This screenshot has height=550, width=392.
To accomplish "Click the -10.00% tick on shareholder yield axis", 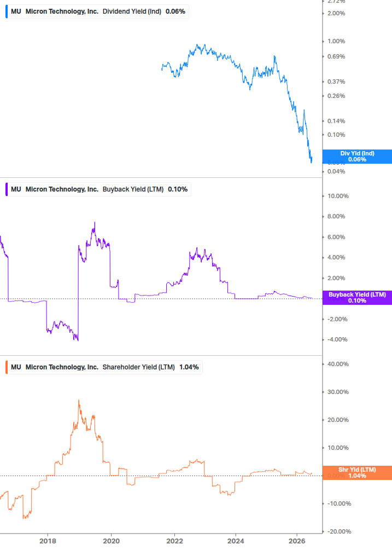I will tap(339, 503).
